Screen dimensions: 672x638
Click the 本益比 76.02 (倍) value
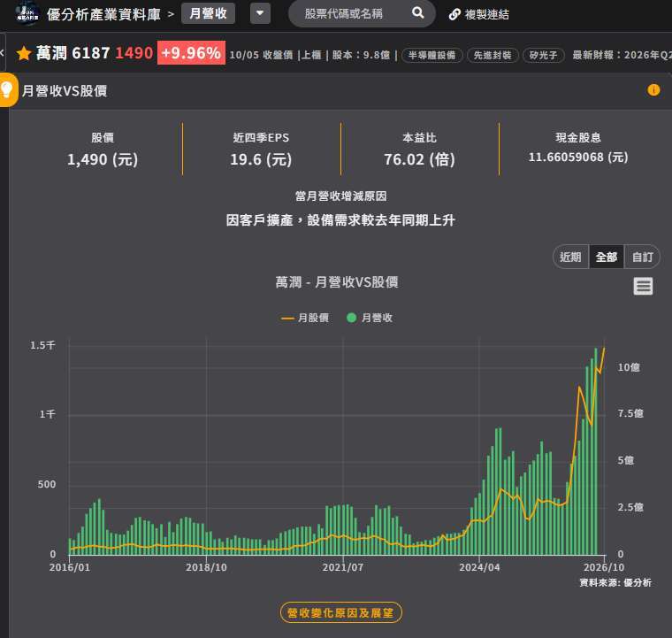coord(419,159)
